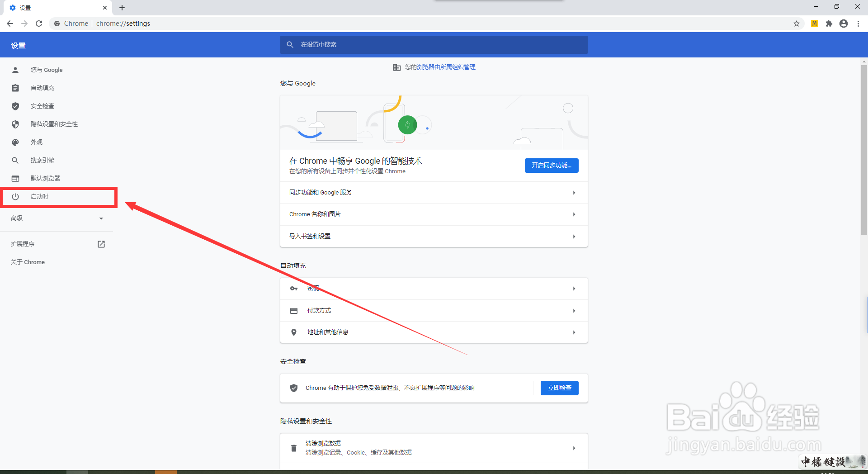Click the external link icon beside 扩展程序
The height and width of the screenshot is (474, 868).
click(101, 244)
